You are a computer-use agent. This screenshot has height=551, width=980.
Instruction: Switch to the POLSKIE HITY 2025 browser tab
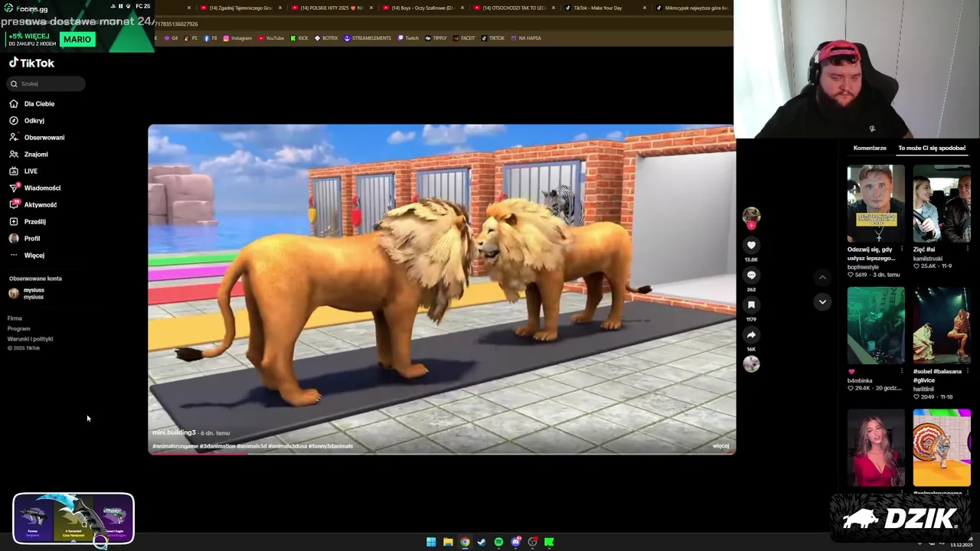(331, 8)
